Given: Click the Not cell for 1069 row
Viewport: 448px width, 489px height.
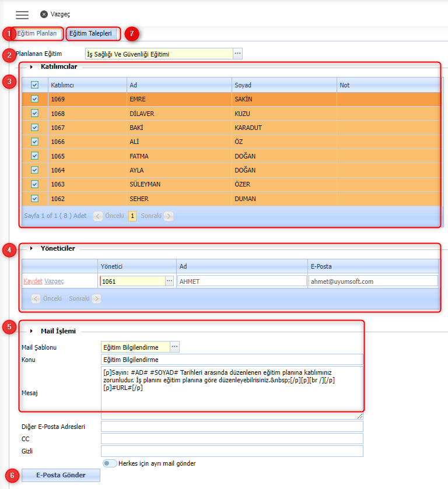Looking at the screenshot, I should [388, 99].
